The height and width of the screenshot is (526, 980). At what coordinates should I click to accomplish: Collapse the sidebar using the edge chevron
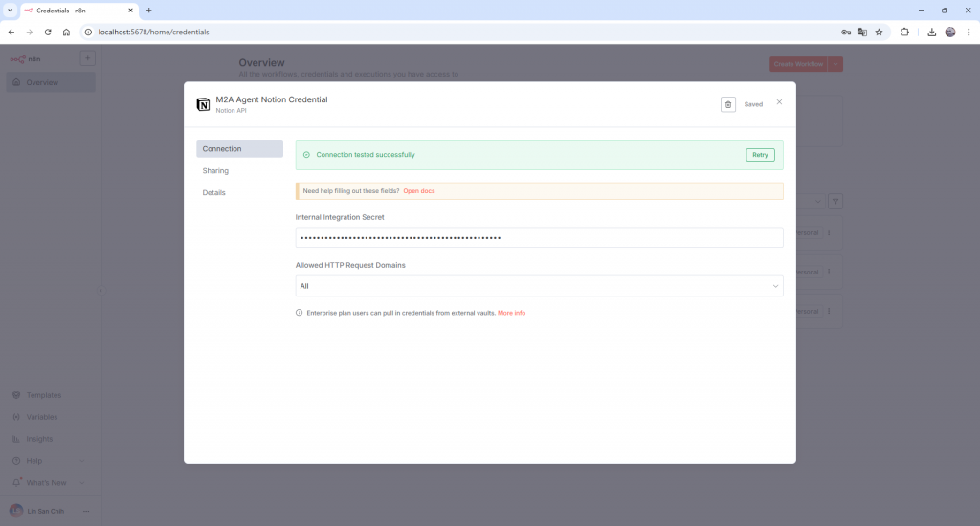pyautogui.click(x=101, y=291)
